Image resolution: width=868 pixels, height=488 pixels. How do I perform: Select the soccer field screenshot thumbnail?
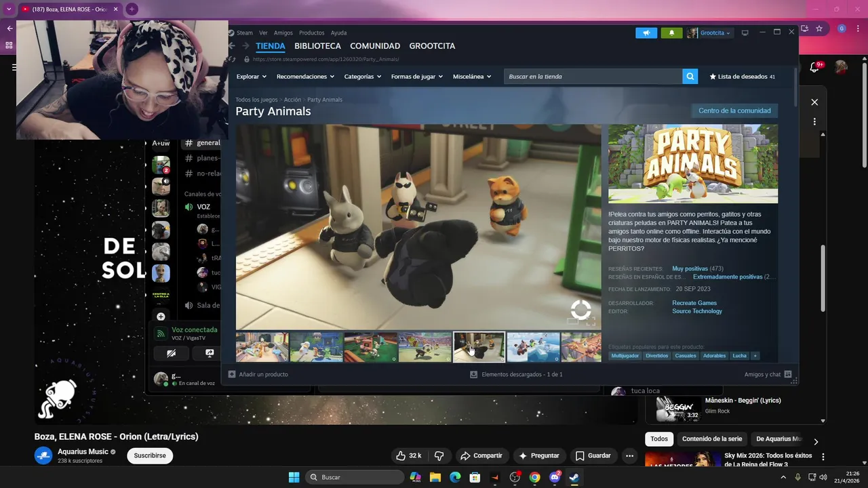coord(425,347)
